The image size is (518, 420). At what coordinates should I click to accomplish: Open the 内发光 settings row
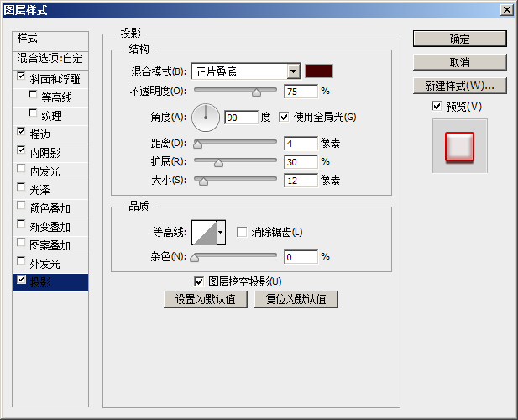pyautogui.click(x=50, y=171)
